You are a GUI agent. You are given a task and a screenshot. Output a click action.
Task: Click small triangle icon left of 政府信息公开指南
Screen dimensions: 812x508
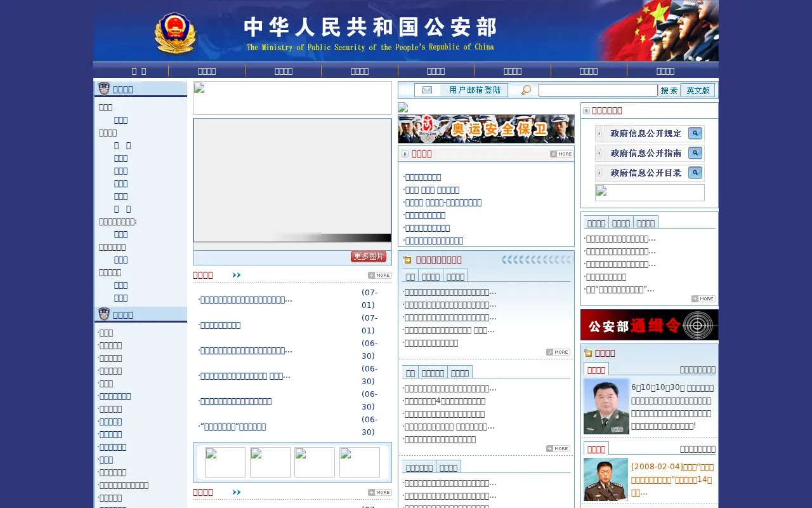coord(599,153)
